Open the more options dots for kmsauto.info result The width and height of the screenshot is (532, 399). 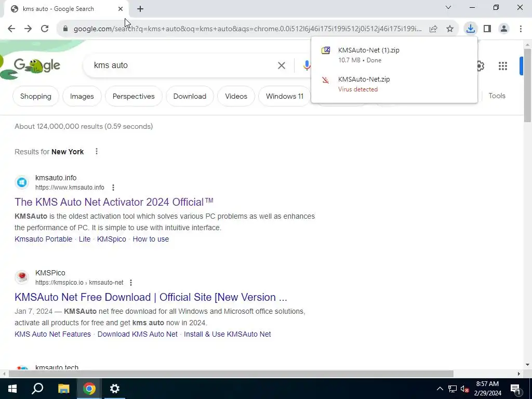click(x=113, y=187)
